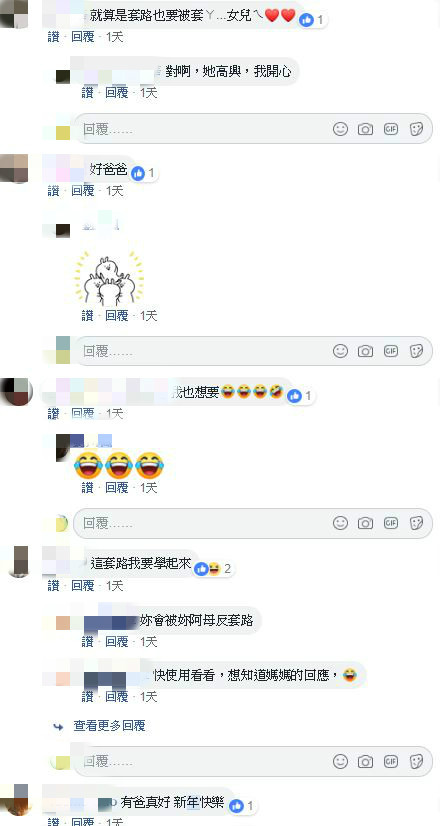
Task: Click camera icon in the last reply box
Action: [x=365, y=761]
